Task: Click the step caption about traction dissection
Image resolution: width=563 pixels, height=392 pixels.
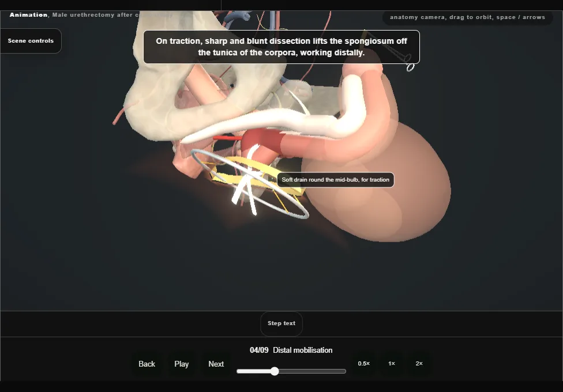Action: pyautogui.click(x=281, y=47)
